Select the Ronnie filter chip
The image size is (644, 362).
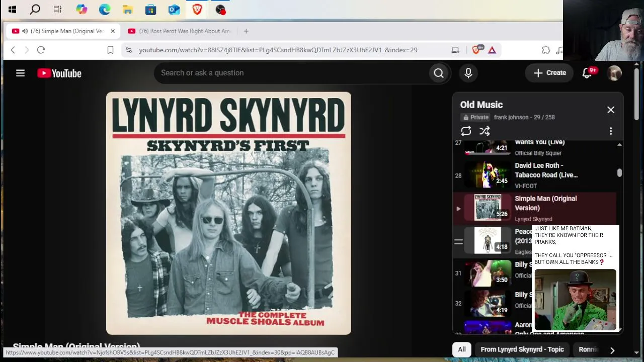(x=588, y=349)
